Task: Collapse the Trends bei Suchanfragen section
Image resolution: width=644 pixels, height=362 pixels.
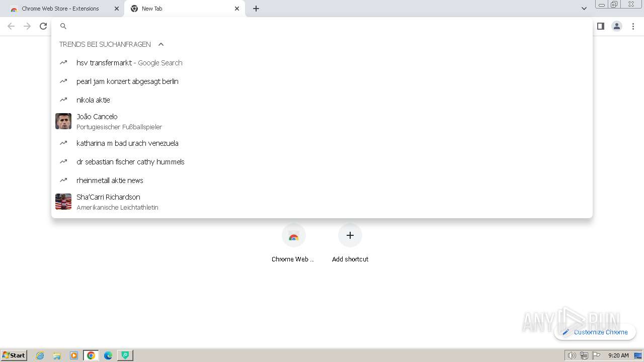Action: [161, 44]
